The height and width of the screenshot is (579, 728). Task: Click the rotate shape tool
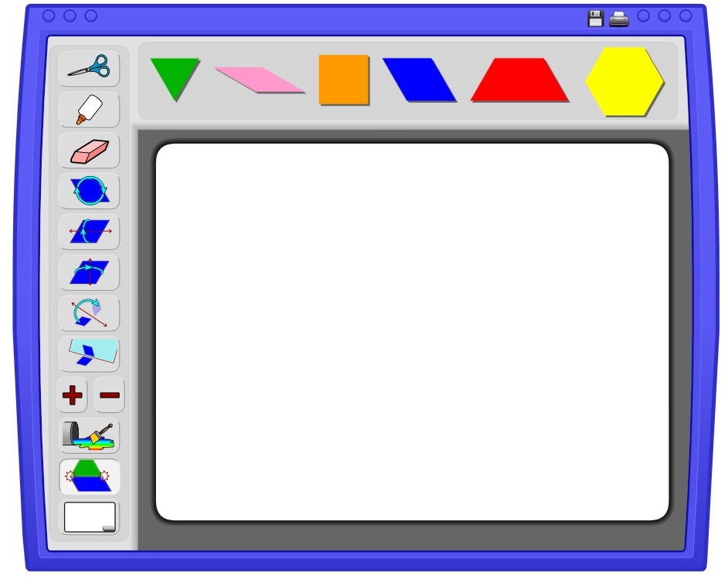(x=89, y=191)
